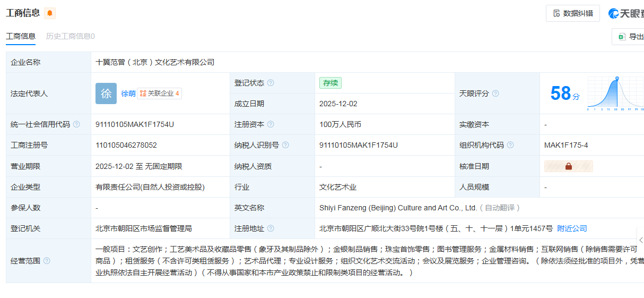Click the 关联企业 4 tag
This screenshot has width=644, height=298.
coord(159,93)
